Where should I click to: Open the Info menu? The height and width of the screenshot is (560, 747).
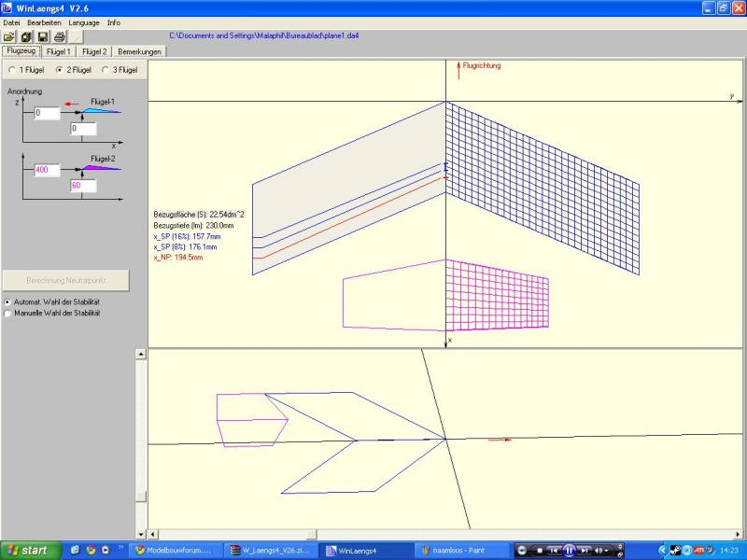click(x=113, y=22)
